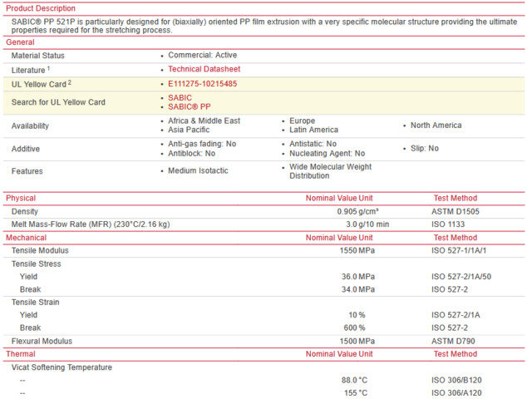Viewport: 532px width, 399px height.
Task: Click Thermal section 'Nominal Value Unit' header
Action: point(339,354)
